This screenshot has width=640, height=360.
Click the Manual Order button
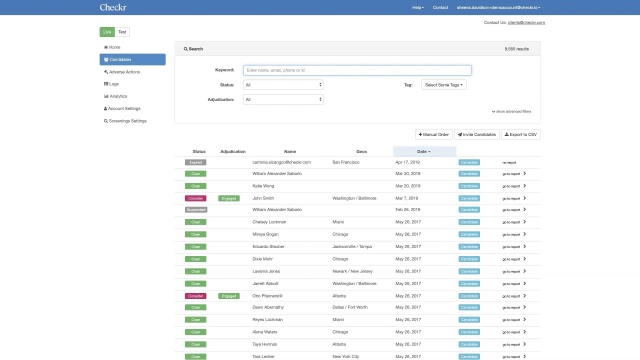433,134
